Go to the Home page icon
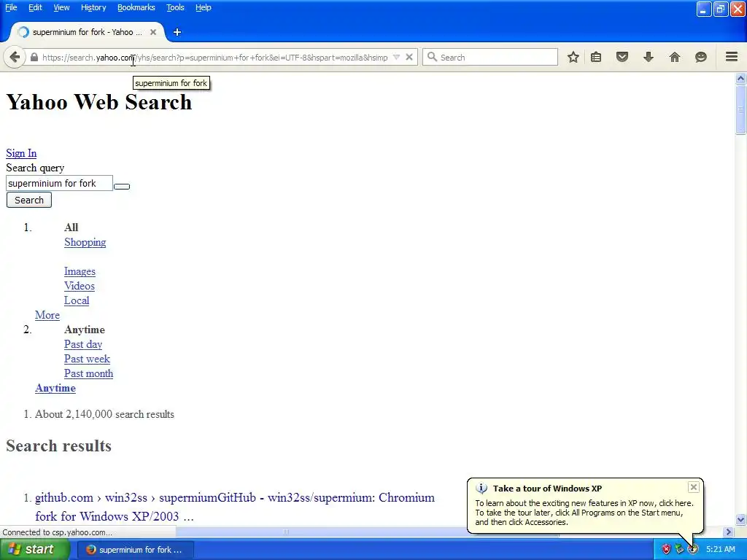 (675, 57)
